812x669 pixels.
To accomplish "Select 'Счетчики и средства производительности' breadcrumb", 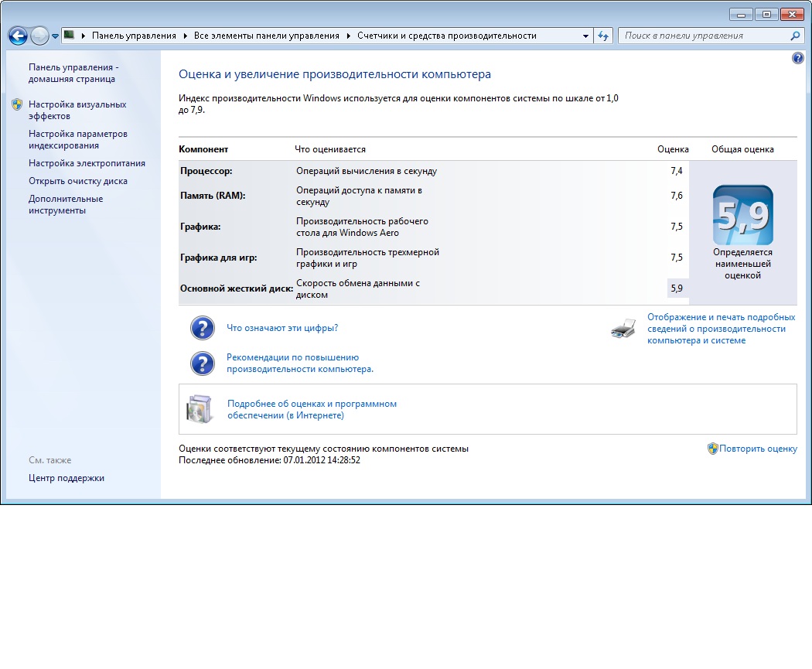I will tap(446, 36).
